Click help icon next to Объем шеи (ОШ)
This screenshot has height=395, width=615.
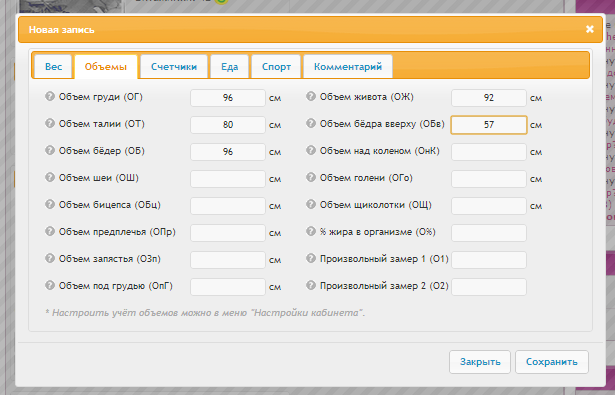tap(50, 177)
